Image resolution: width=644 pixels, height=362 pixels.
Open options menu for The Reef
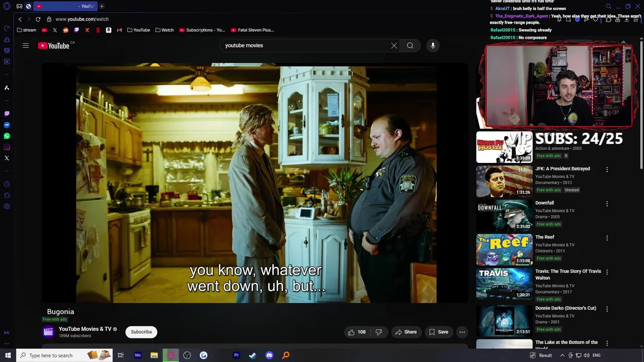(x=607, y=238)
